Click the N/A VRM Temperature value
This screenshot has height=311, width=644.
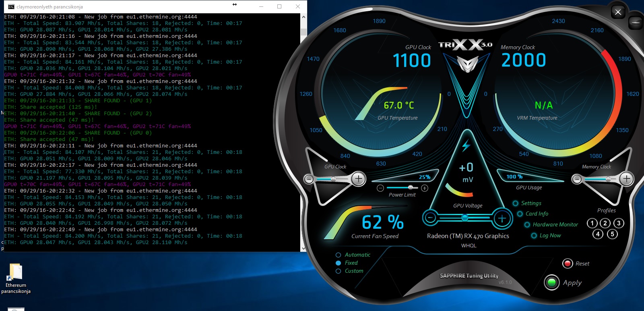pyautogui.click(x=544, y=106)
